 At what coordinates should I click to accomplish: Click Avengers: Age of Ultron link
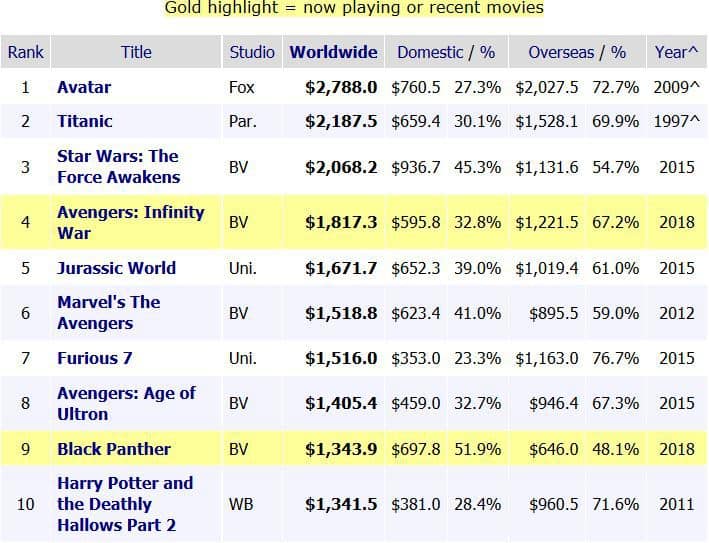[126, 403]
